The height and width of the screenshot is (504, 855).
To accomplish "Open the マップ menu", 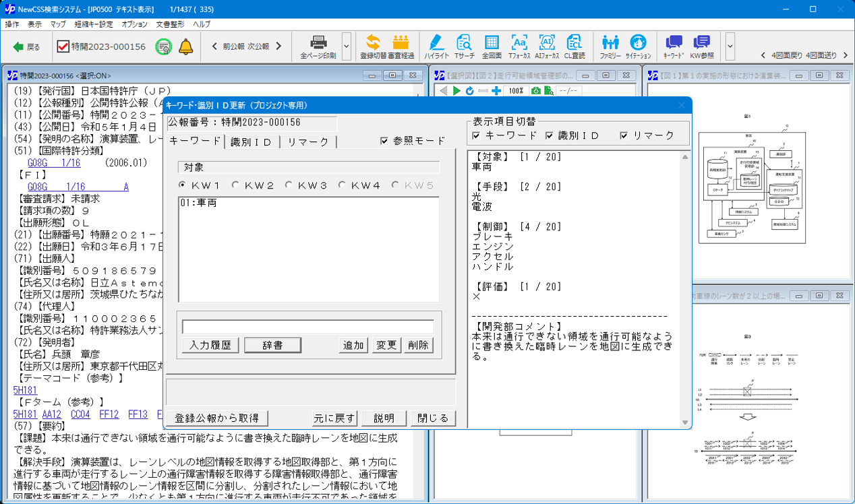I will click(58, 24).
